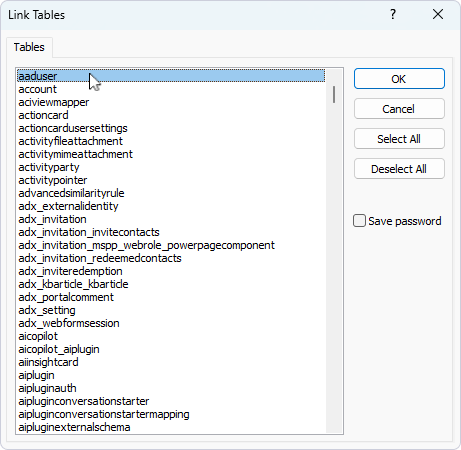
Task: Select the aicopilot table
Action: click(x=171, y=336)
